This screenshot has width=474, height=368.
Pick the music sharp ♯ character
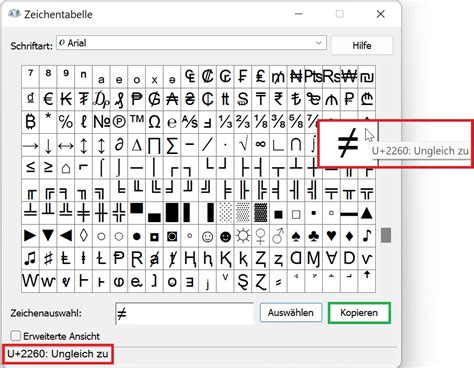pyautogui.click(x=48, y=259)
